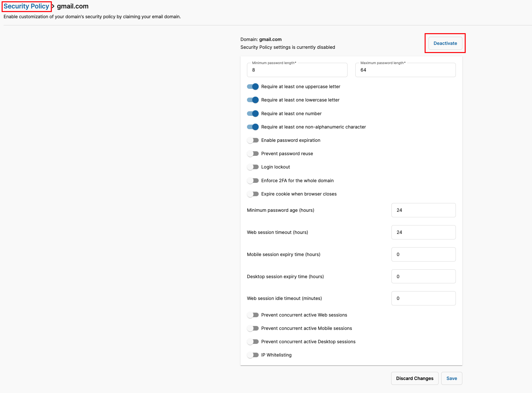Click the breadcrumb chevron separator

53,6
